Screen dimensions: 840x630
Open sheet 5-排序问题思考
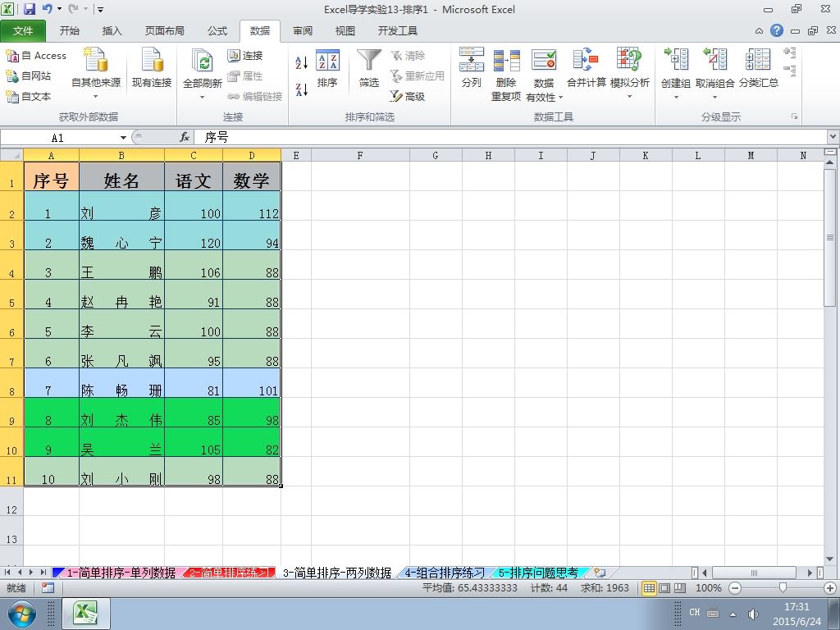coord(538,573)
